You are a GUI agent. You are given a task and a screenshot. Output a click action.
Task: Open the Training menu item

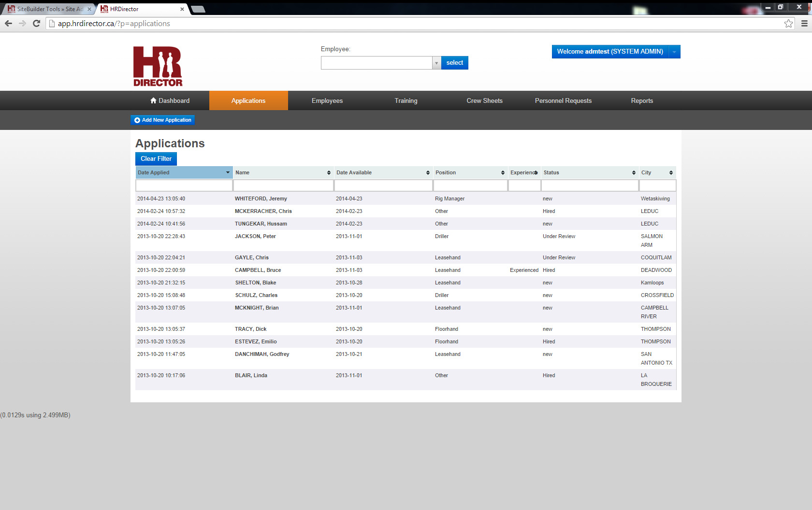406,100
